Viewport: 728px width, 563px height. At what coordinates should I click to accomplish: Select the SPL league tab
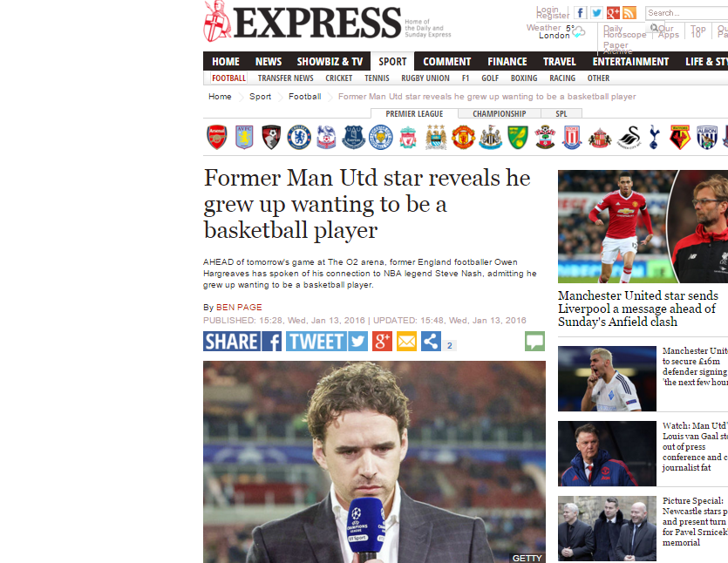pyautogui.click(x=561, y=113)
